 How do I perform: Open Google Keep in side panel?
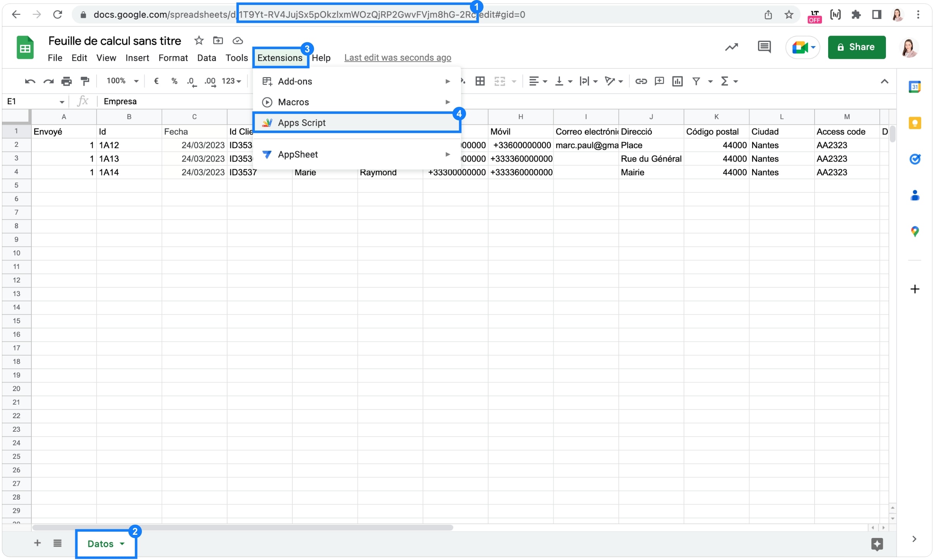pyautogui.click(x=915, y=123)
